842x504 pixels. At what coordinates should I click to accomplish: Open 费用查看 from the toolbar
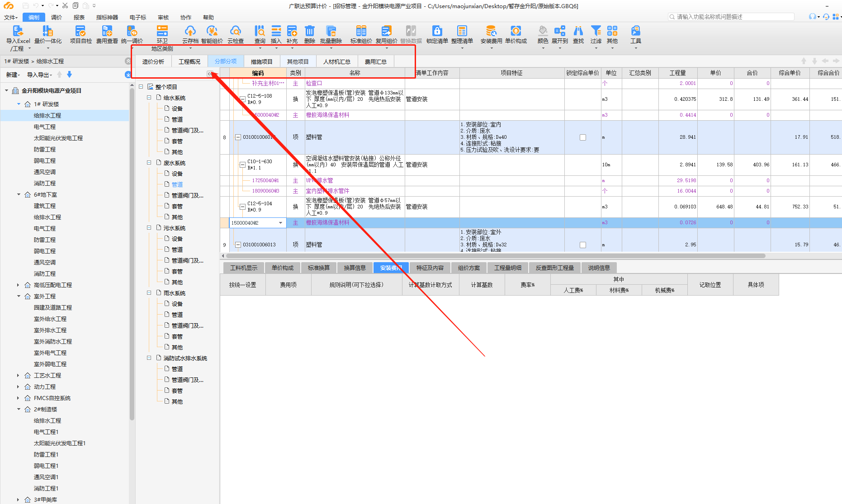tap(107, 35)
